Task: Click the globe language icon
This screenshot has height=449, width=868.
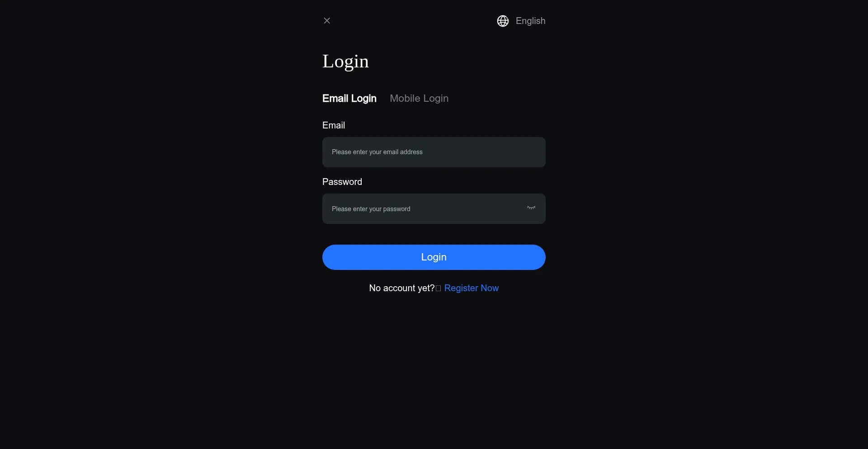Action: click(x=503, y=21)
